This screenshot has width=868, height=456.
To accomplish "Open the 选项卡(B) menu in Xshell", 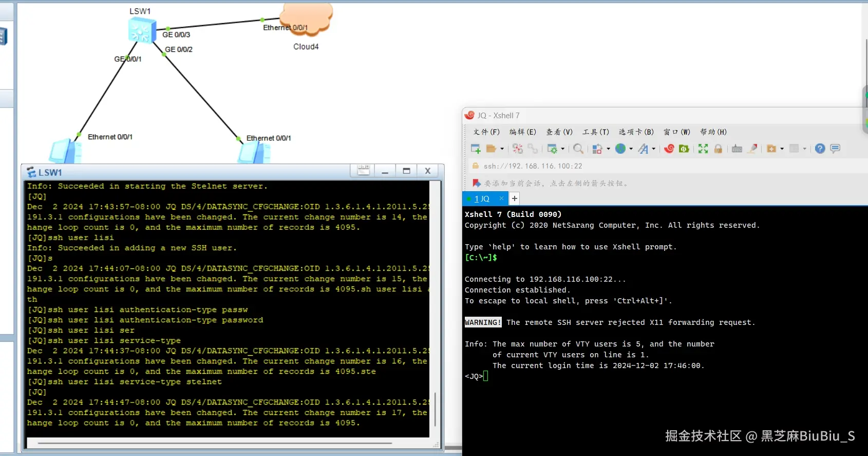I will pos(636,132).
